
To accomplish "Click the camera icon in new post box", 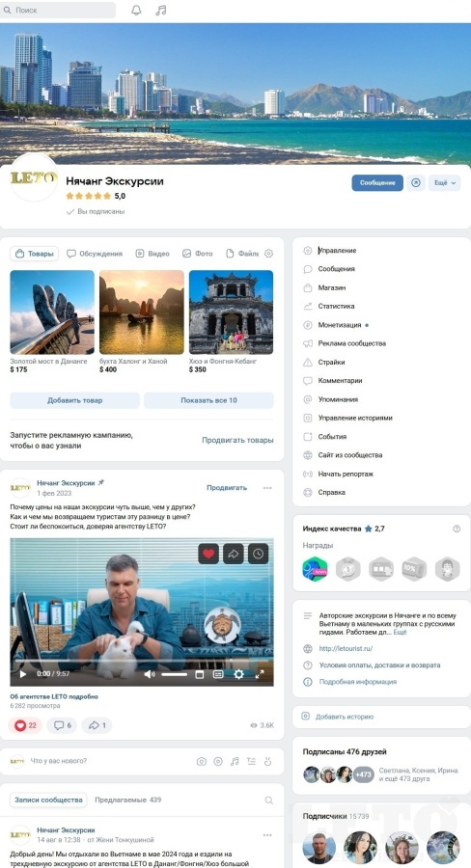I will 202,762.
